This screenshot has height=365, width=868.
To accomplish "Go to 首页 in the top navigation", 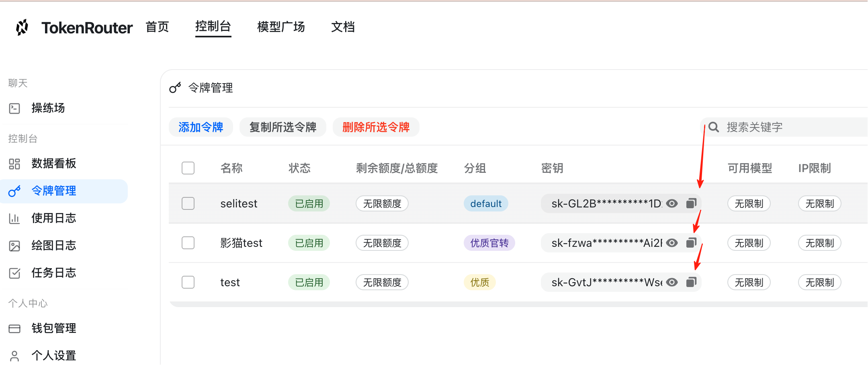I will [x=158, y=27].
